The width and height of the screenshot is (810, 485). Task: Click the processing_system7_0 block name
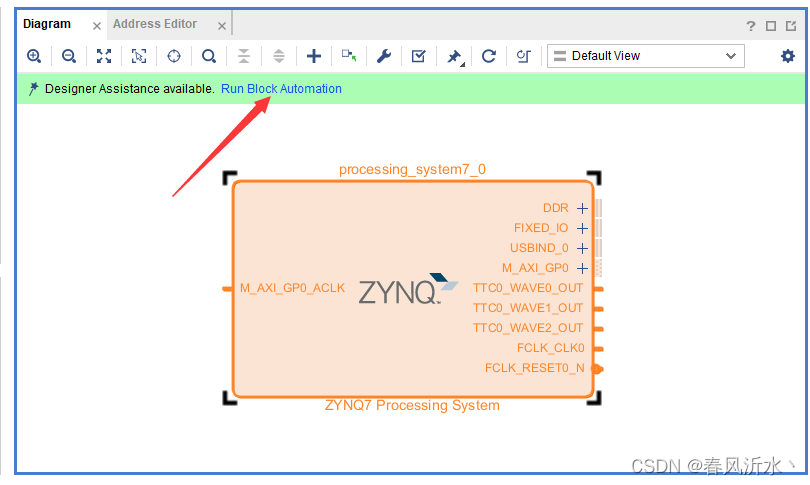[412, 169]
